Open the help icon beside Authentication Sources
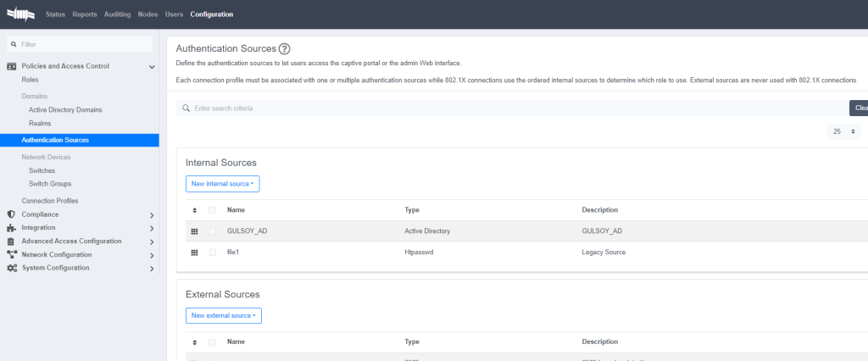Image resolution: width=868 pixels, height=361 pixels. (x=285, y=49)
